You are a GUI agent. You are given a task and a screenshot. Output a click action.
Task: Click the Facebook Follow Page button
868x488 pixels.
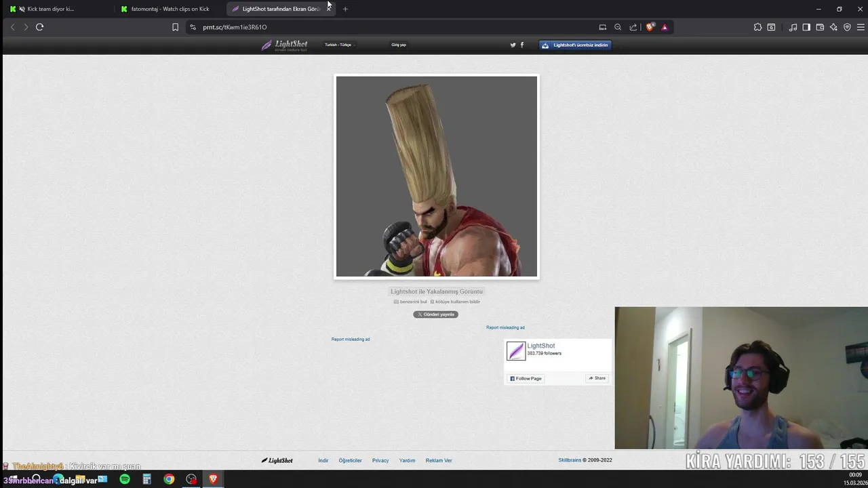pos(526,378)
